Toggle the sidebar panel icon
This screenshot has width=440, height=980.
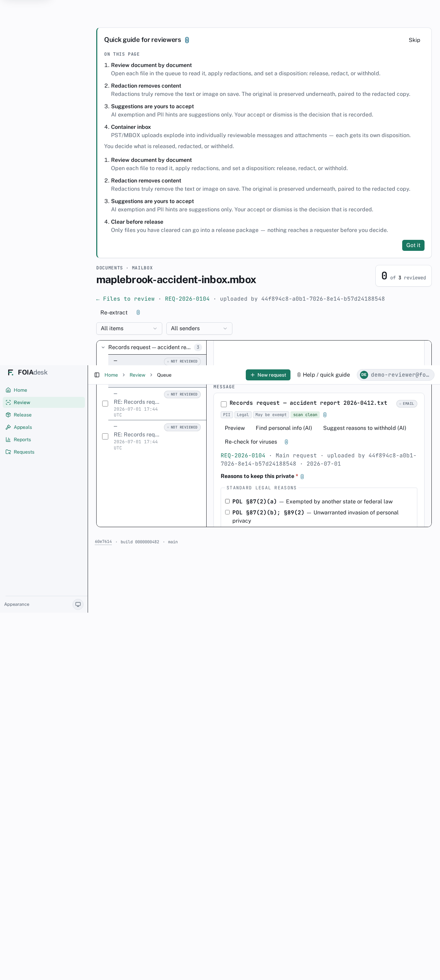tap(97, 375)
